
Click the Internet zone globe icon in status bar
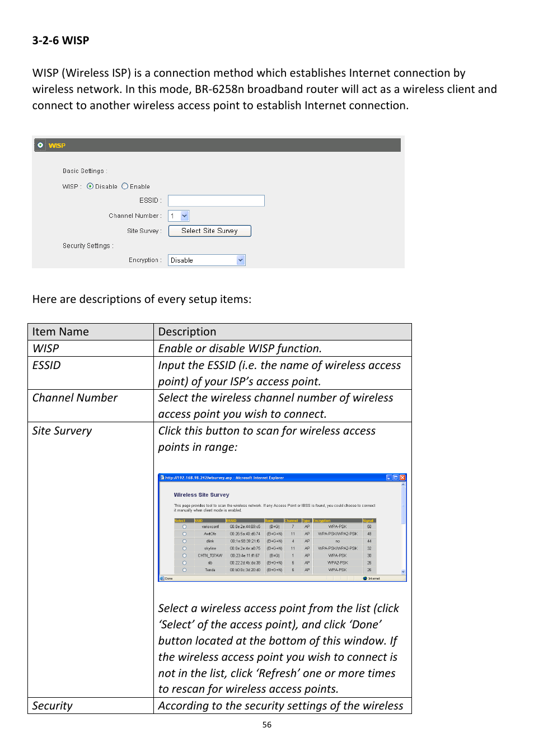pyautogui.click(x=366, y=578)
